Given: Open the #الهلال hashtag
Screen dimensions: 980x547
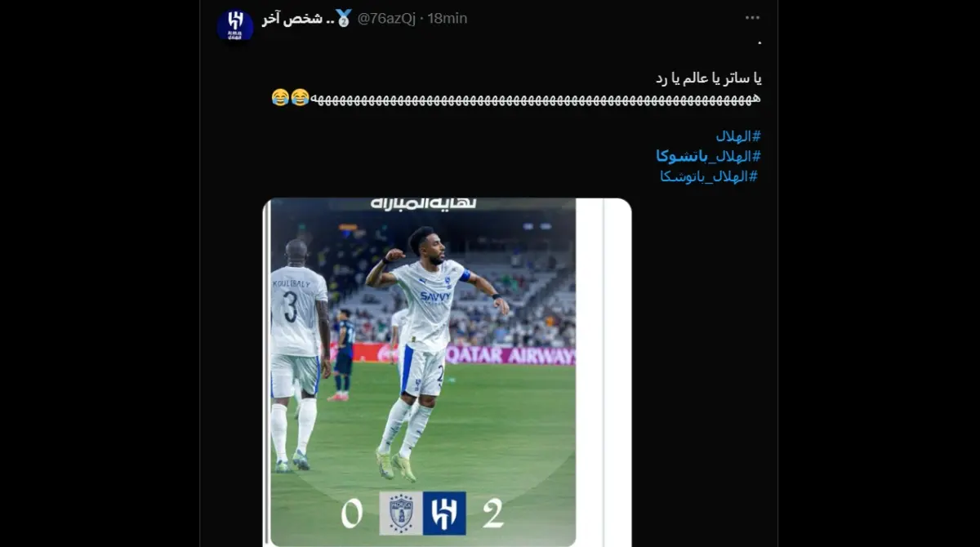Looking at the screenshot, I should point(739,136).
